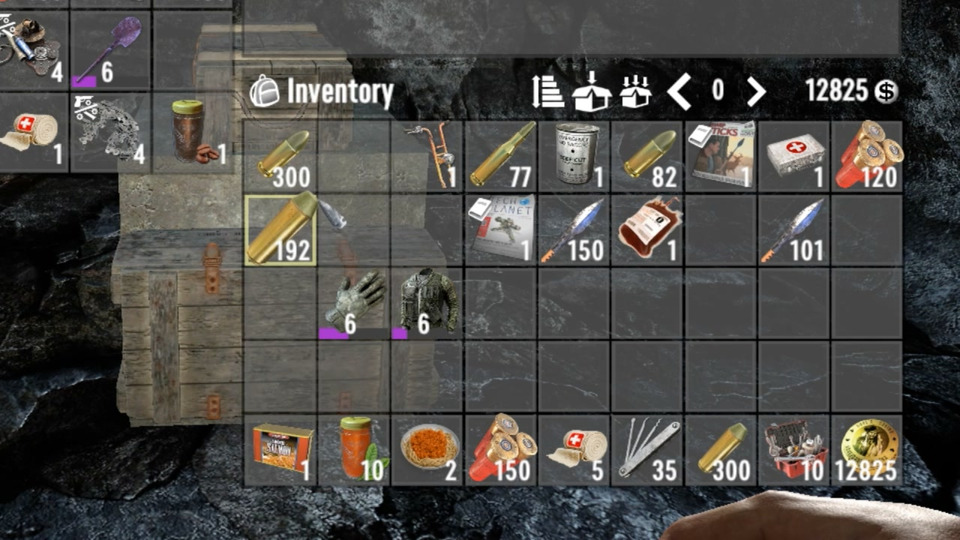Select the spaghetti plate stack of 2
960x540 pixels.
[x=427, y=451]
